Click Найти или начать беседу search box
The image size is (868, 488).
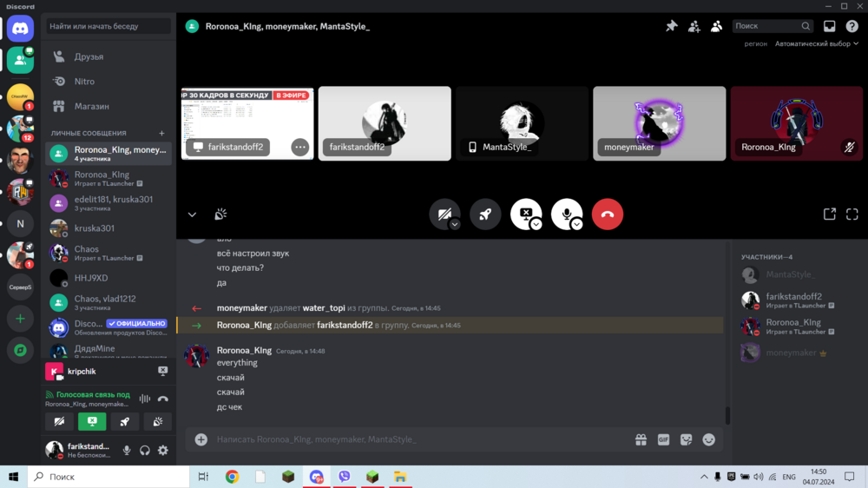(x=108, y=26)
